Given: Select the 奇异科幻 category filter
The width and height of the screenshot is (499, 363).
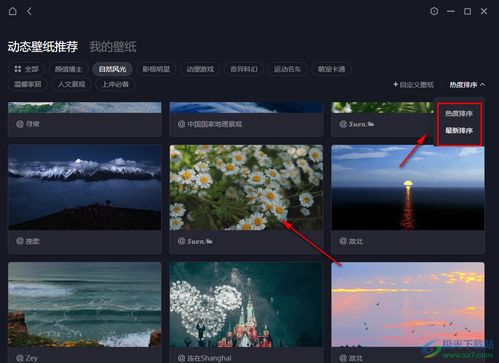Looking at the screenshot, I should [244, 69].
